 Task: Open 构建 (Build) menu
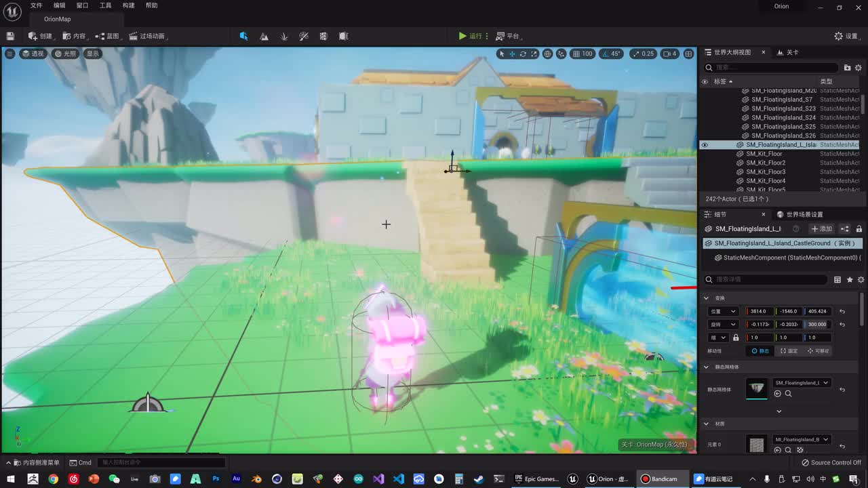[128, 5]
